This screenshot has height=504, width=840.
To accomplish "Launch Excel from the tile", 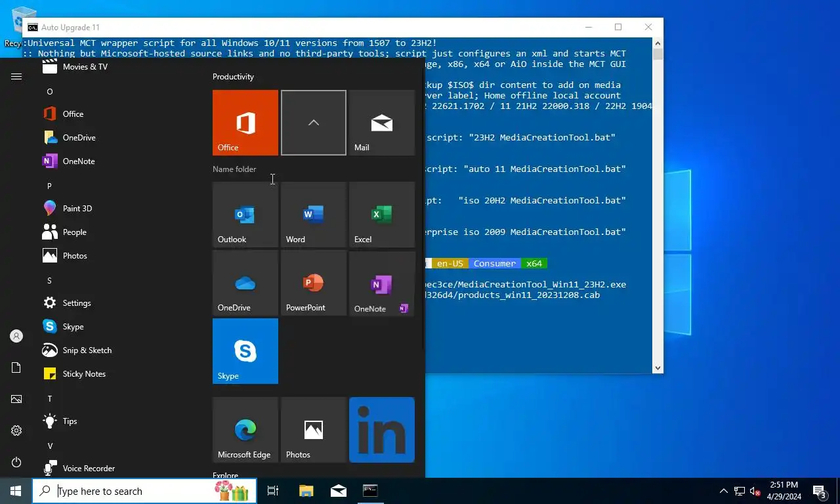I will point(382,215).
